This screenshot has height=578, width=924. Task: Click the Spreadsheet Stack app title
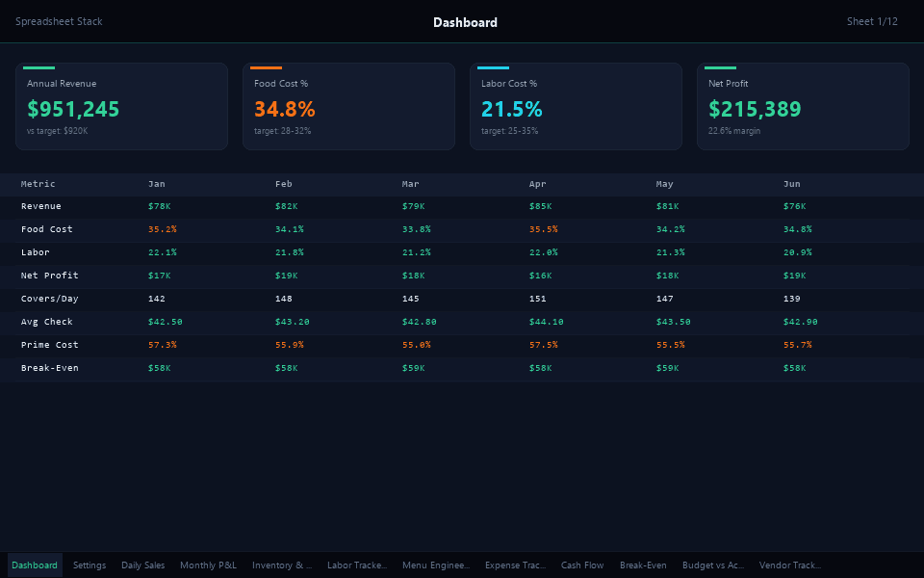tap(59, 21)
